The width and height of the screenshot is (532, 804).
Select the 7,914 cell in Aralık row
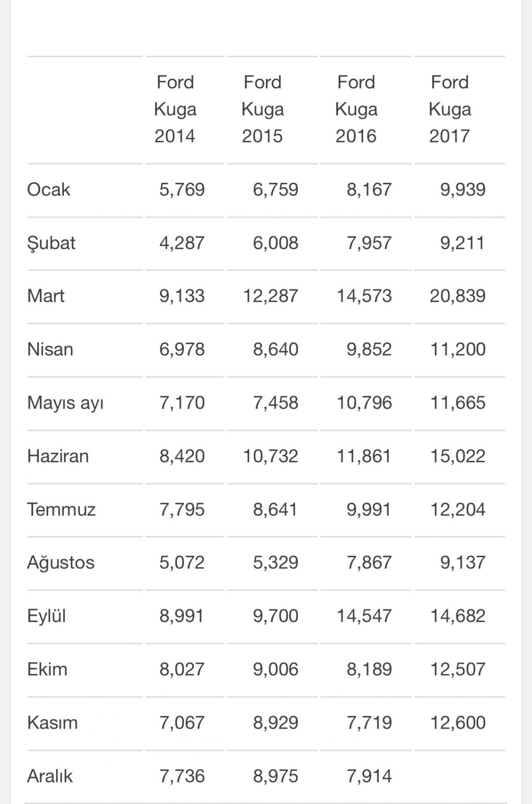pyautogui.click(x=369, y=776)
